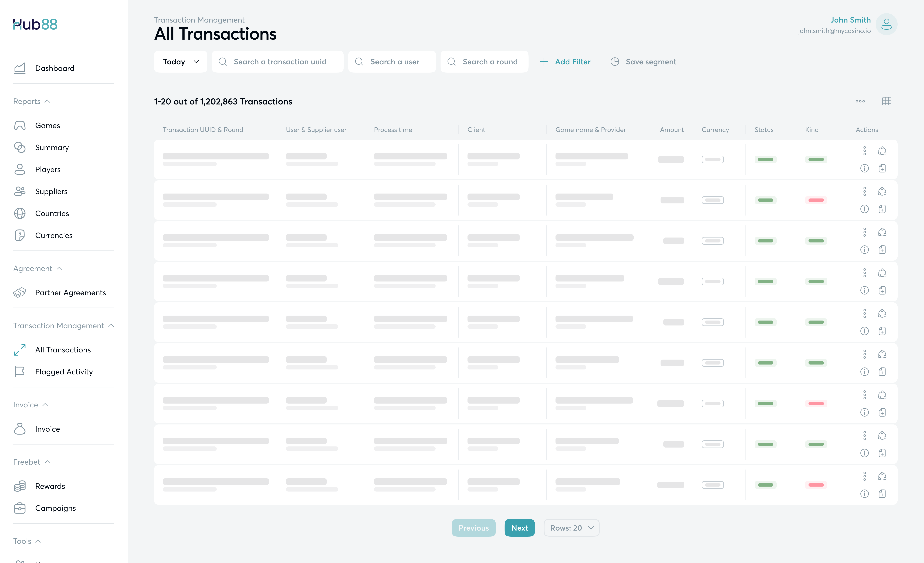Viewport: 924px width, 563px height.
Task: Click the support headset icon in the third row
Action: click(882, 232)
